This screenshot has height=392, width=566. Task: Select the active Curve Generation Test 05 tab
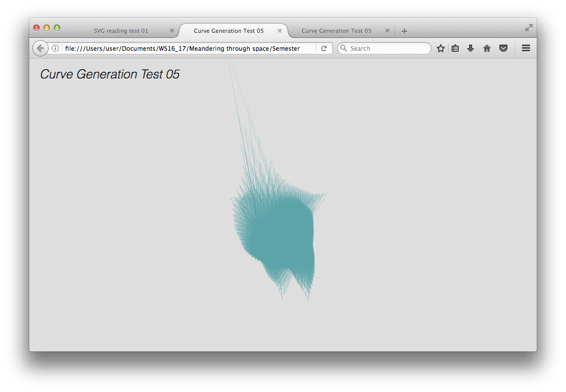pyautogui.click(x=228, y=31)
